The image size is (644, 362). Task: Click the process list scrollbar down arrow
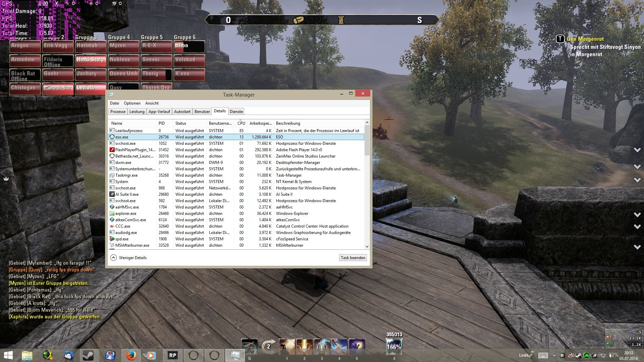coord(367,246)
